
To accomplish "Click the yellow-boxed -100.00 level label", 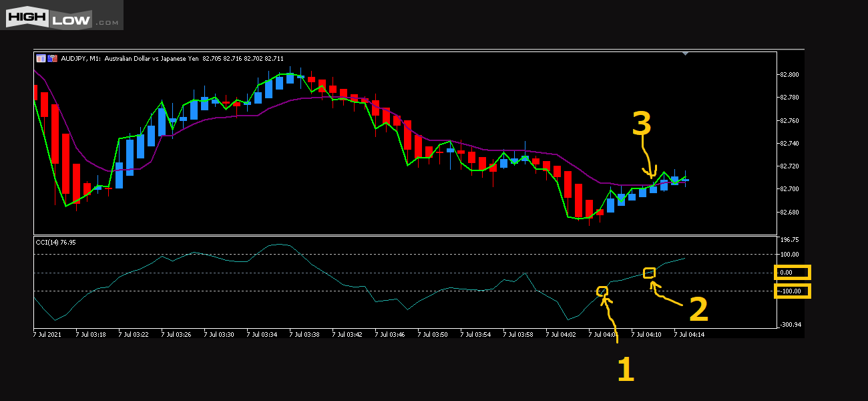I will (792, 291).
